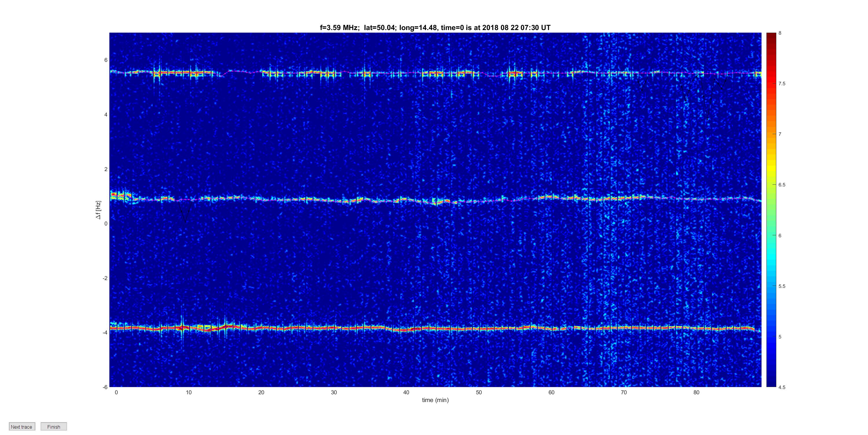Click the Finish button

(54, 427)
